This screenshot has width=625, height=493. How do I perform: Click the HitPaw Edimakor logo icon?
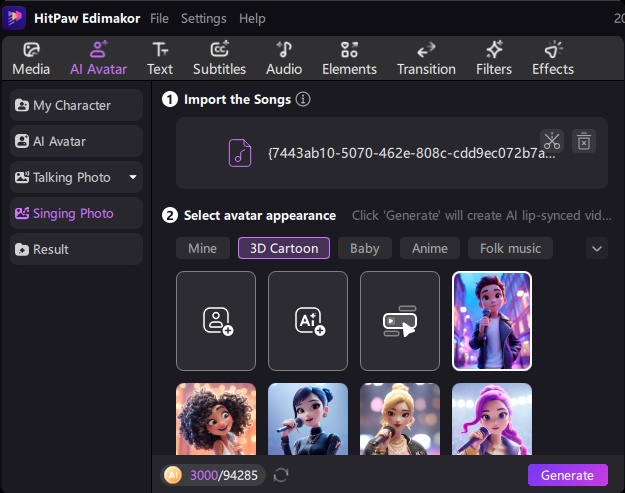click(x=14, y=18)
